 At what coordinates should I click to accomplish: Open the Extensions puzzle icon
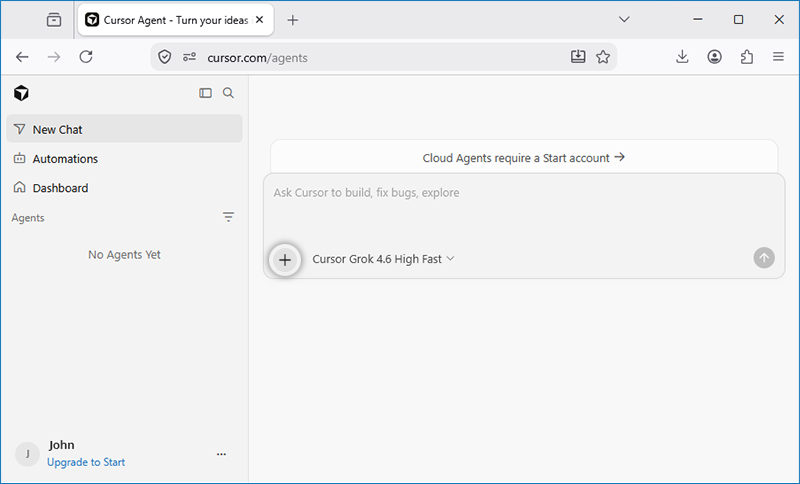point(747,57)
